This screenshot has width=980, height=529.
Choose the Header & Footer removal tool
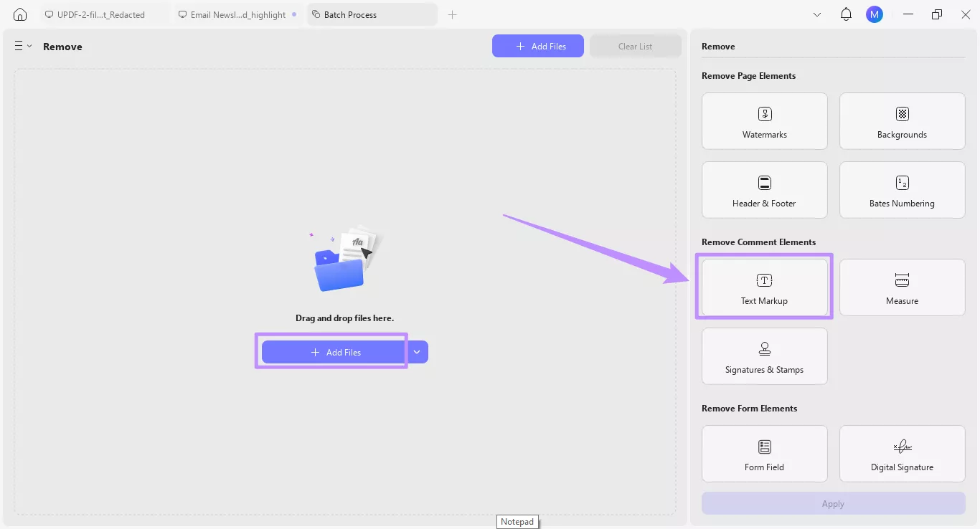(764, 189)
